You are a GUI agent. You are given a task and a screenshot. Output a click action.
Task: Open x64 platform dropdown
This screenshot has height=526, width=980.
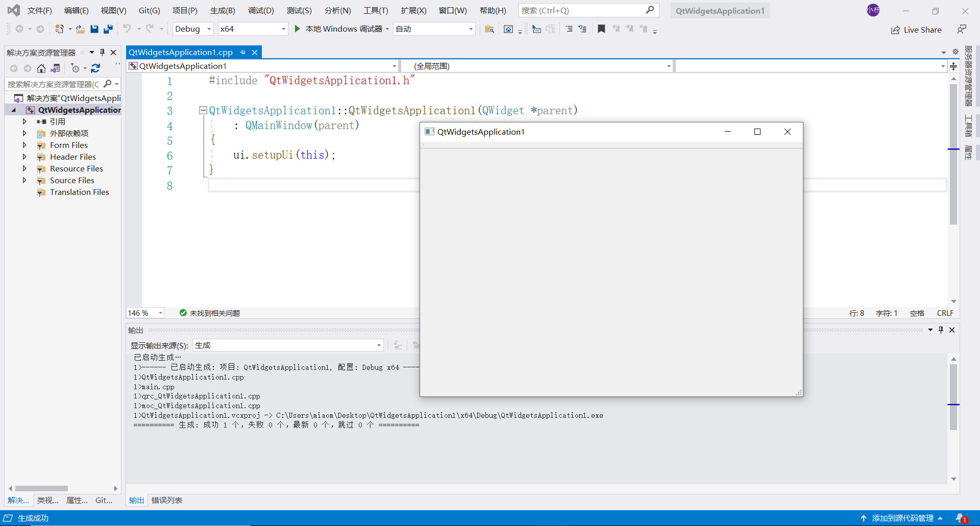[x=253, y=29]
